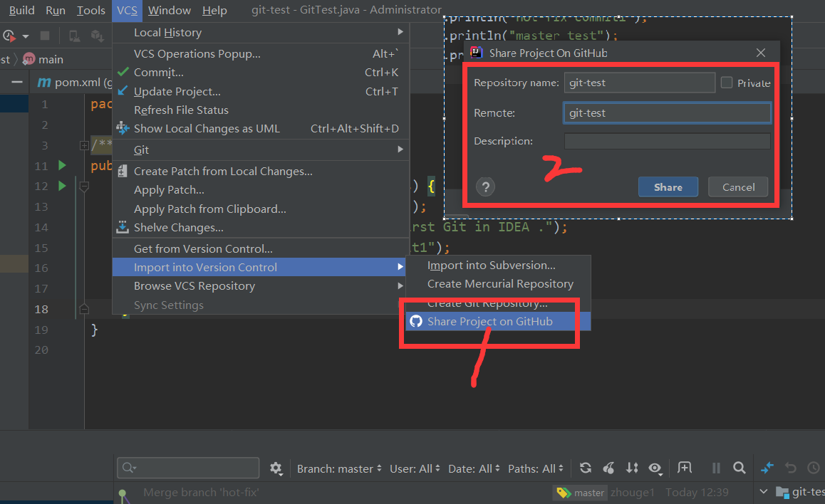This screenshot has width=825, height=504.
Task: Click the refresh log icon
Action: [x=585, y=468]
